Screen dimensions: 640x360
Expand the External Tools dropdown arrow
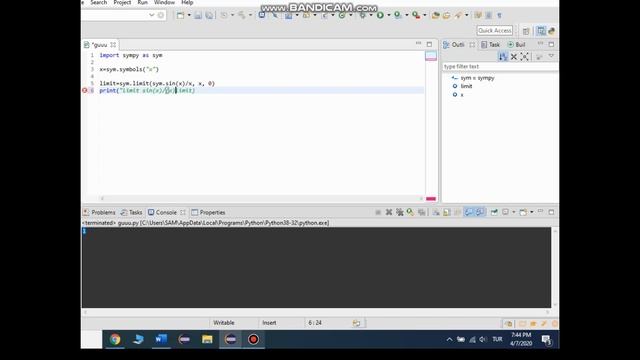(424, 15)
